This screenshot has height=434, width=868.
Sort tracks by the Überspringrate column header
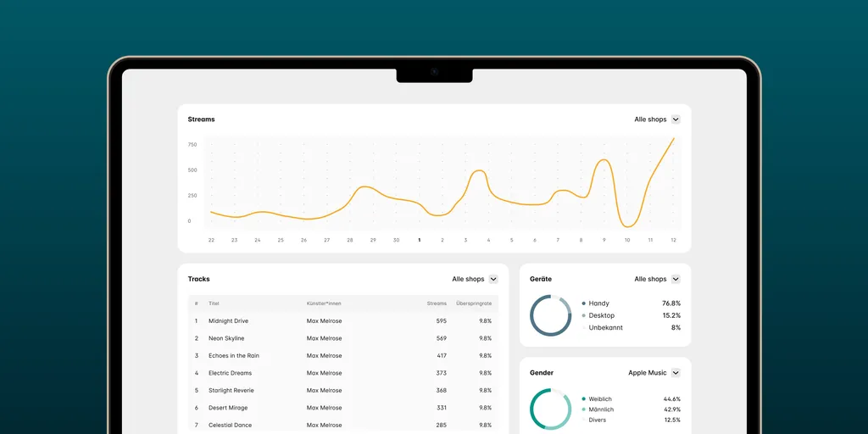(x=474, y=303)
